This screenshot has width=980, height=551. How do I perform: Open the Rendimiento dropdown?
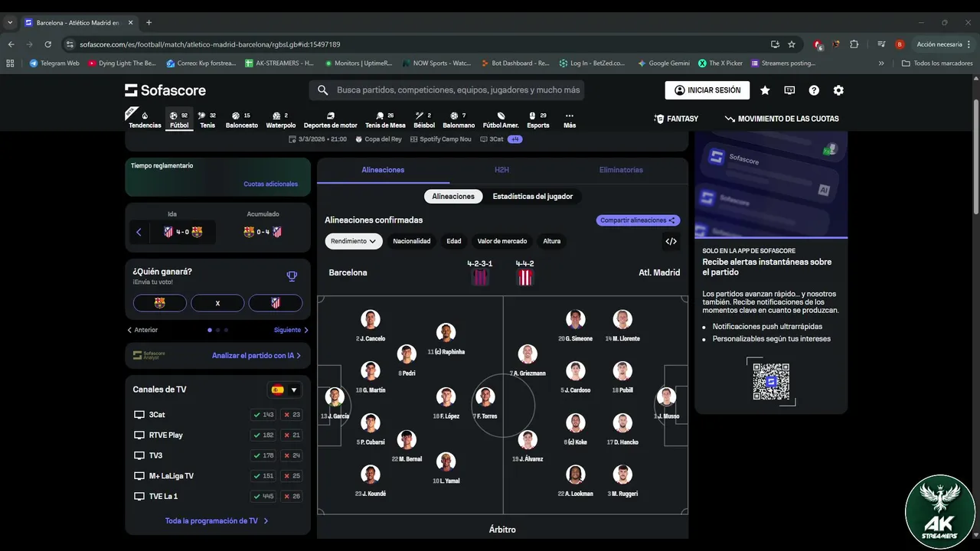click(x=354, y=241)
